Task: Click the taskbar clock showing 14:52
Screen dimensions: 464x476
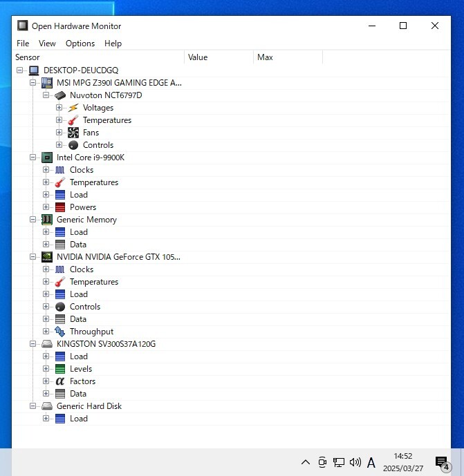Action: (x=403, y=462)
